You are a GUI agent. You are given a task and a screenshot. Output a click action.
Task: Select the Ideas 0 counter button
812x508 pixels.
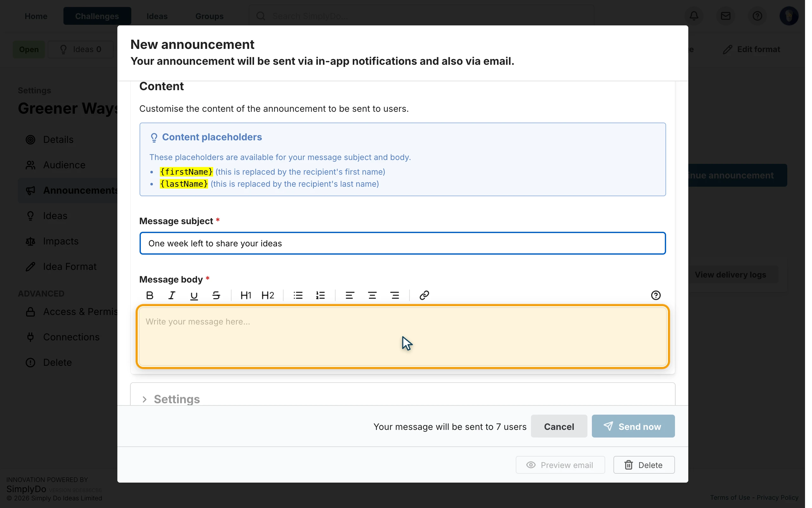(81, 50)
